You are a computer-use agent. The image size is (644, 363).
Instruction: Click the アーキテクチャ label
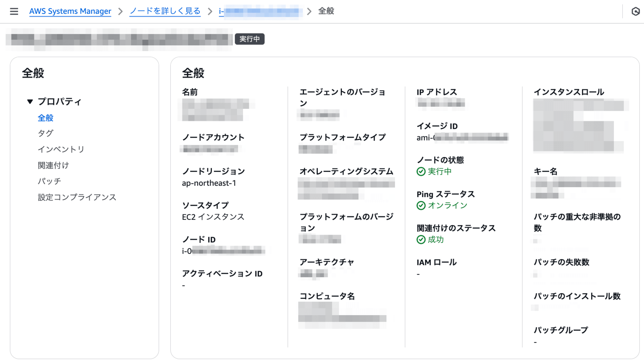327,263
